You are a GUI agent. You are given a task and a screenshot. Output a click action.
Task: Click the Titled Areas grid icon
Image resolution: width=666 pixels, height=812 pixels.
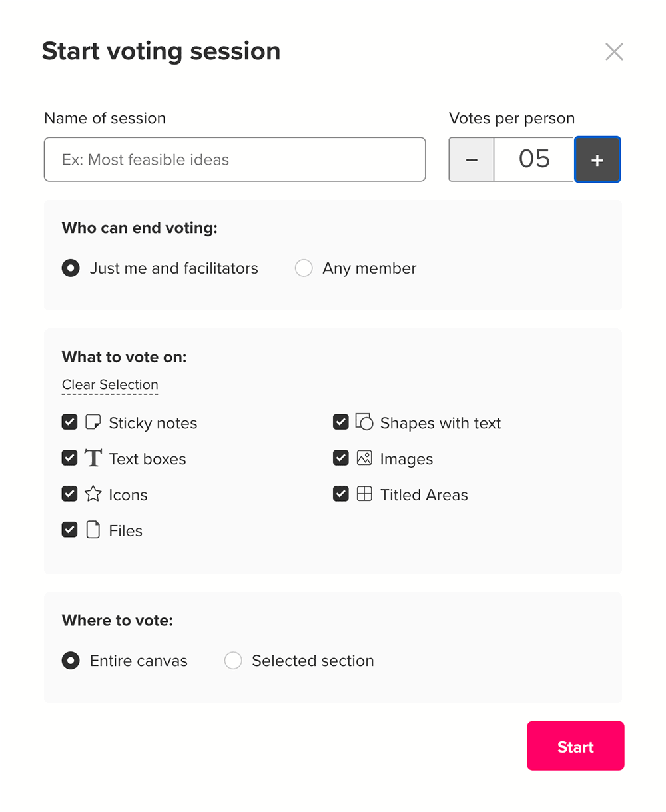click(364, 494)
